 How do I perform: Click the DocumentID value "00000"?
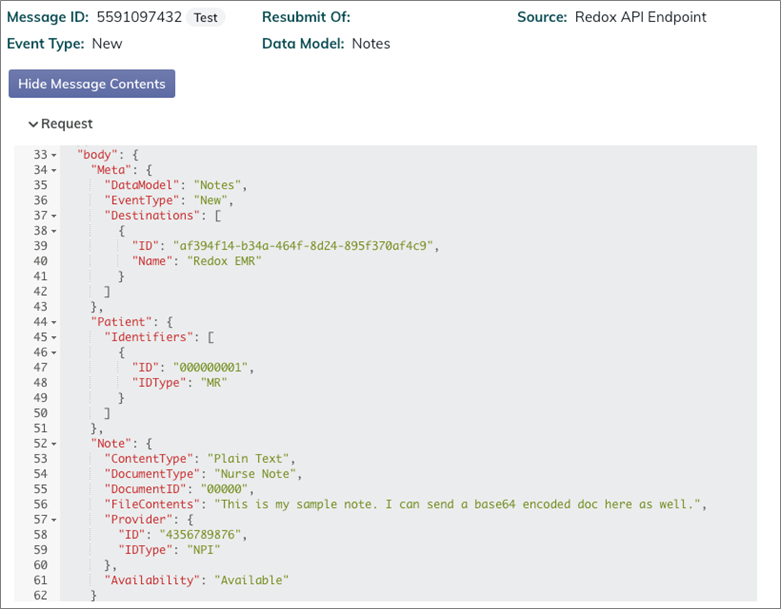[x=224, y=489]
